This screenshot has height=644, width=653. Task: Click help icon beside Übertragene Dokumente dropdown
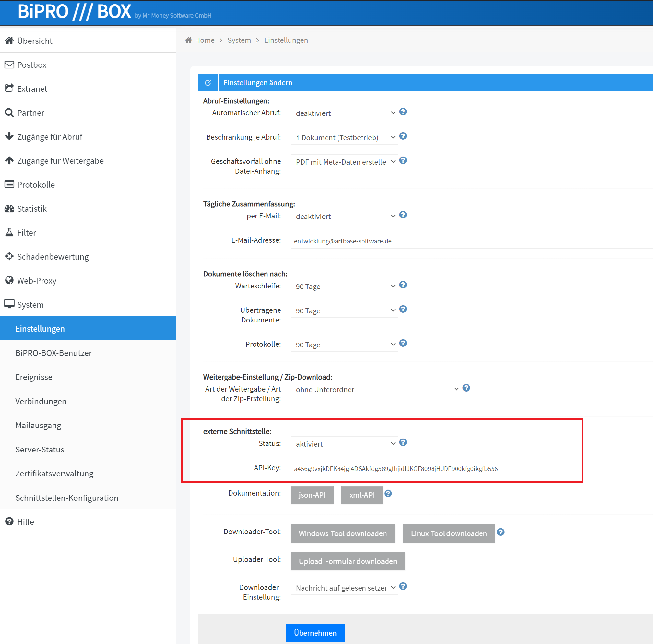pyautogui.click(x=403, y=309)
